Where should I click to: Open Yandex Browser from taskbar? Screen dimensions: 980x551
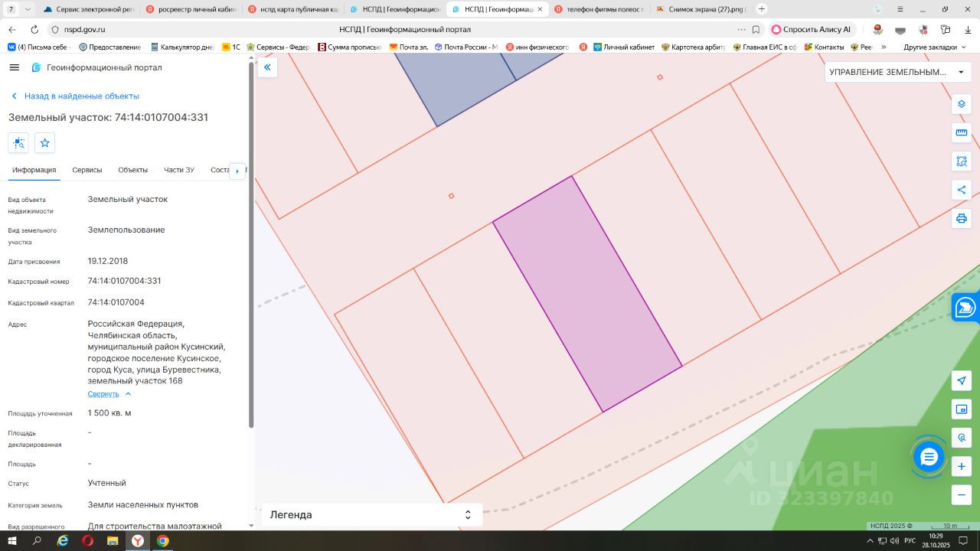(138, 541)
